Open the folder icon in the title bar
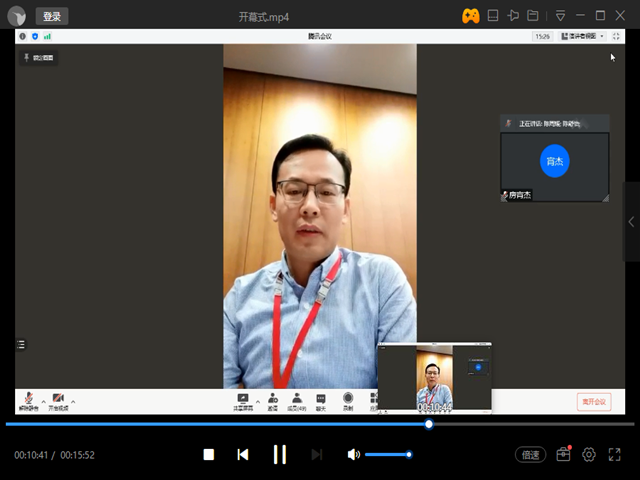Viewport: 640px width, 480px height. pos(533,15)
